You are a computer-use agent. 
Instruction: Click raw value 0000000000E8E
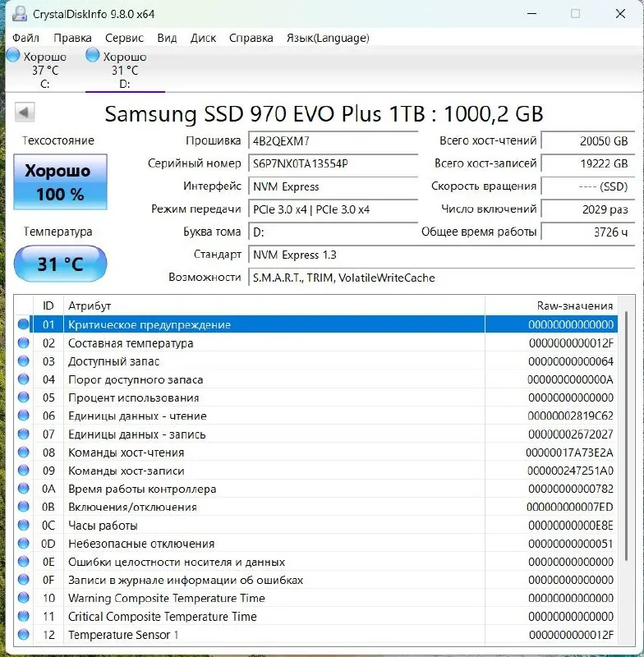click(571, 526)
